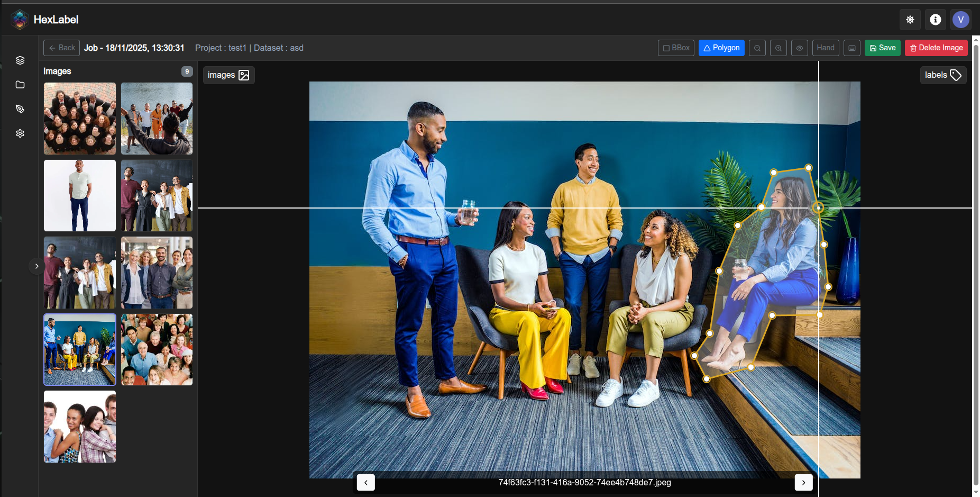The image size is (980, 497).
Task: Toggle annotation visibility with eye icon
Action: point(799,48)
